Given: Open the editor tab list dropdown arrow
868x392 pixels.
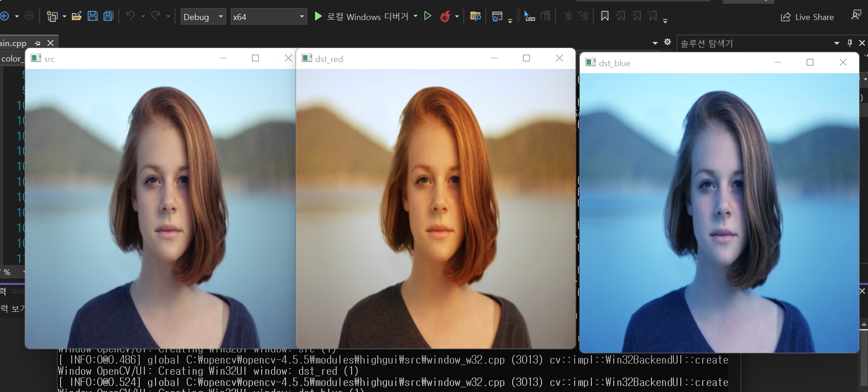Looking at the screenshot, I should pyautogui.click(x=655, y=43).
